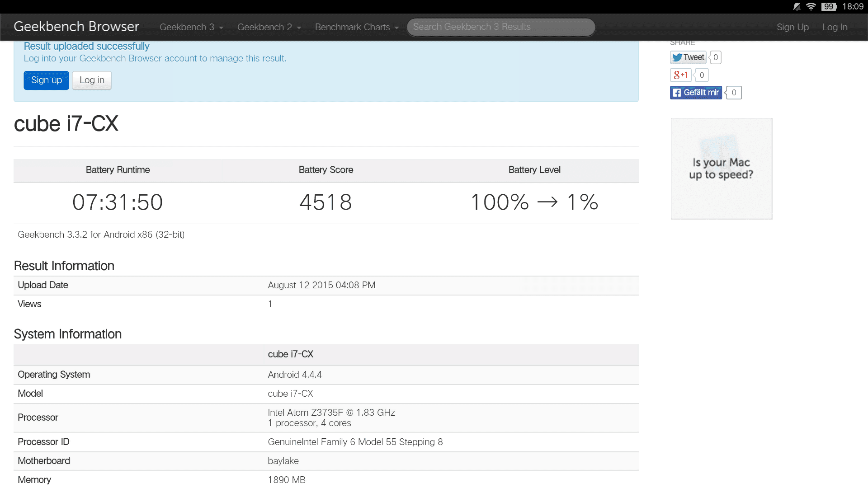Click 'Geekbench 3.3.2 for Android x86 (32-bit)' text
Screen dimensions: 868x488
tap(101, 235)
